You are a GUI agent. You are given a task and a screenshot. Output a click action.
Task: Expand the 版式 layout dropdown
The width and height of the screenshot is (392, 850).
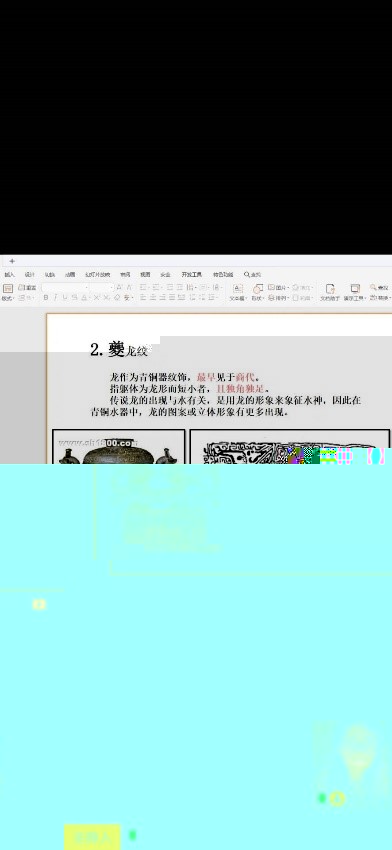pyautogui.click(x=8, y=298)
